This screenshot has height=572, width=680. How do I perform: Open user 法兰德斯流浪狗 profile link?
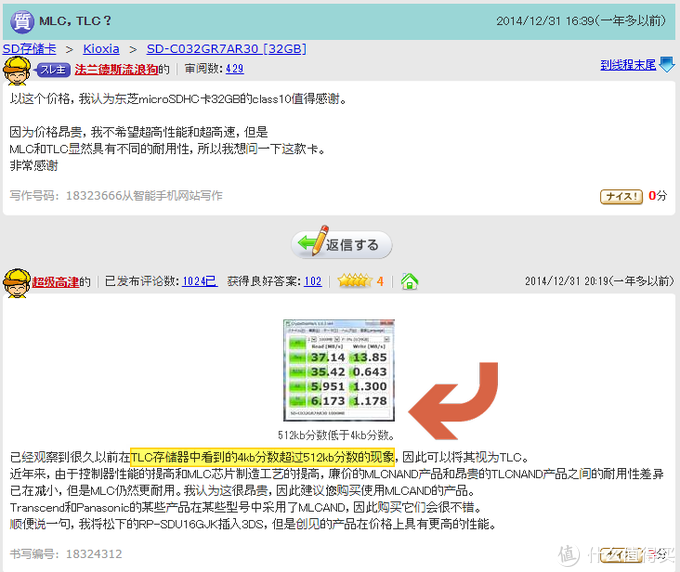tap(116, 69)
